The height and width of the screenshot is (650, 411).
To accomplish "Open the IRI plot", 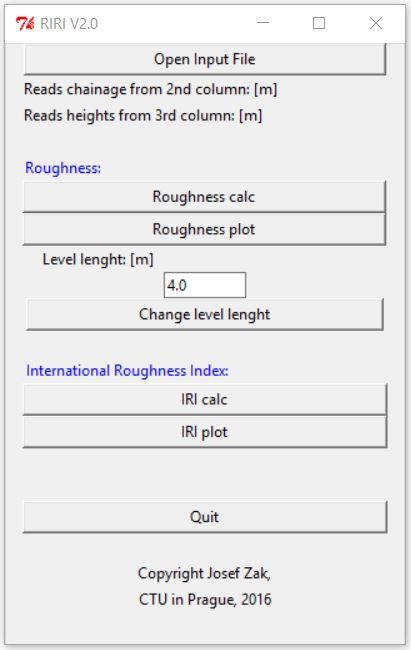I will tap(204, 432).
